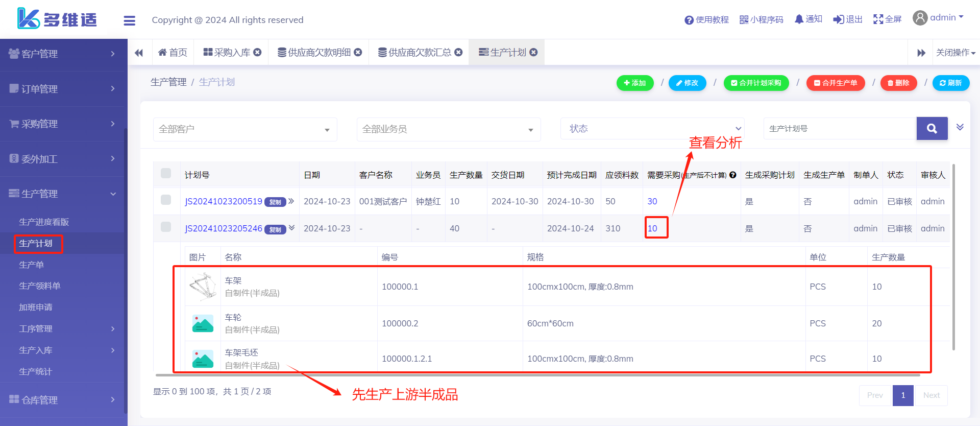Check the row for plan JS20241023205246
Screen dimensions: 980x426
(166, 227)
